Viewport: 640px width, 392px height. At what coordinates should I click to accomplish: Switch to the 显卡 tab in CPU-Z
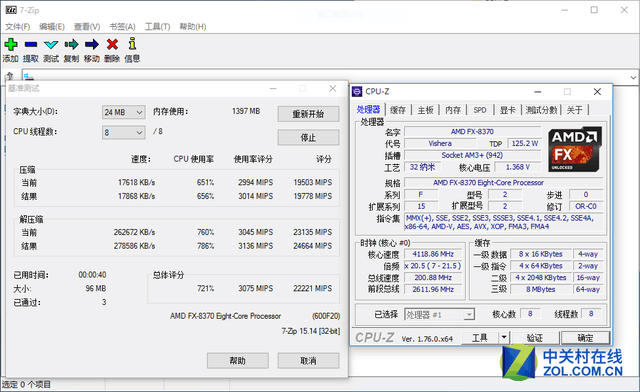point(508,110)
